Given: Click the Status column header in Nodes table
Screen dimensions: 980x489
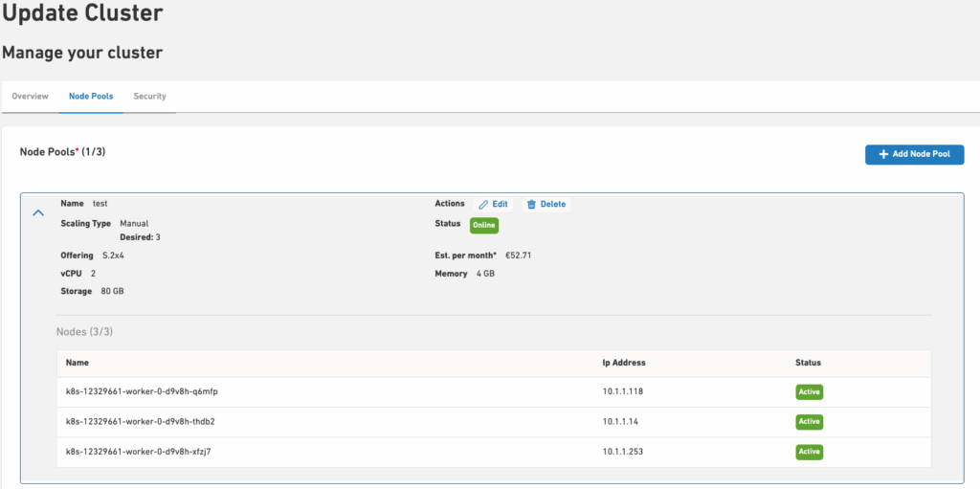Looking at the screenshot, I should click(x=808, y=364).
